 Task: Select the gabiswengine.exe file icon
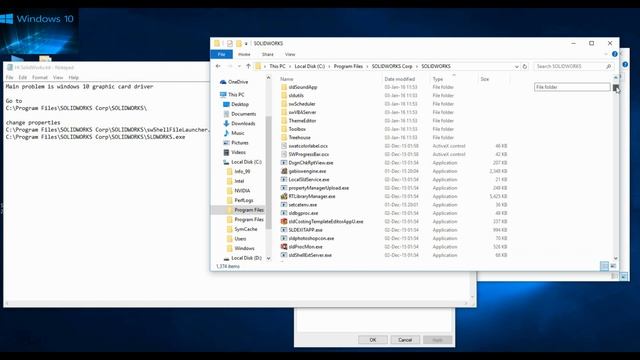coord(284,171)
